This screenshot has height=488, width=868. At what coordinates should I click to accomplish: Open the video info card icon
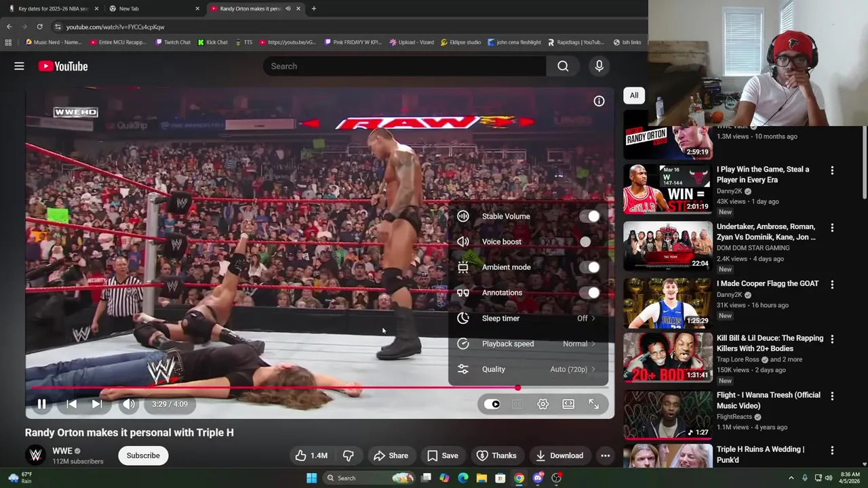(599, 101)
